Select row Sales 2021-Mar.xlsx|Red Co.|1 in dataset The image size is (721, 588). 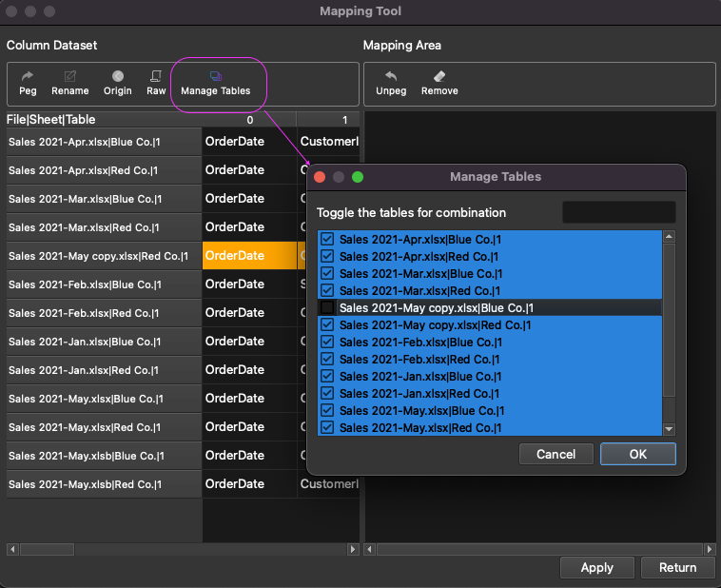click(104, 227)
